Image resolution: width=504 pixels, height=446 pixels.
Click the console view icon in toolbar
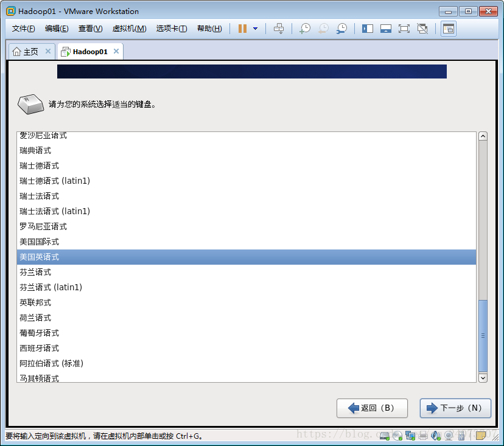pyautogui.click(x=449, y=29)
